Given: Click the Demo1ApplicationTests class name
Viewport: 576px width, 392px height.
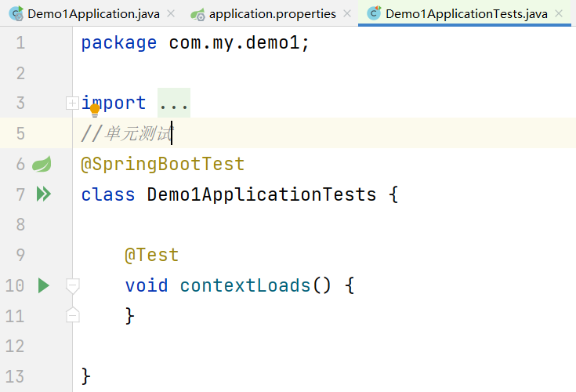Looking at the screenshot, I should [262, 194].
